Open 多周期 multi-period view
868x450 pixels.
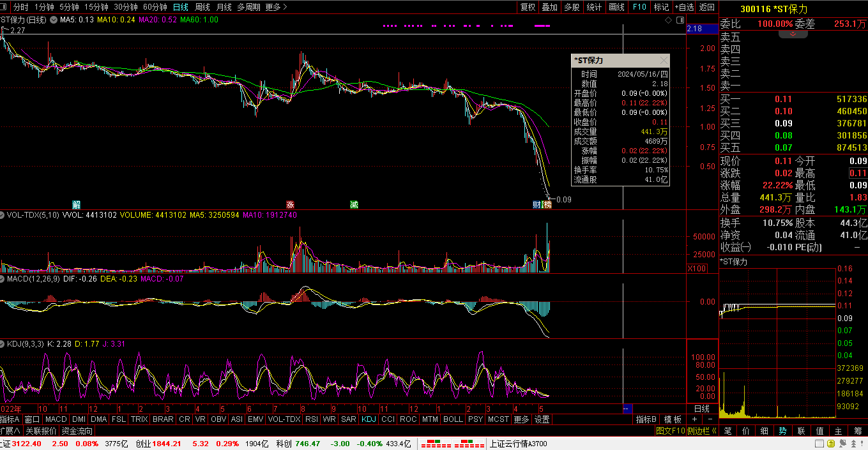[248, 7]
